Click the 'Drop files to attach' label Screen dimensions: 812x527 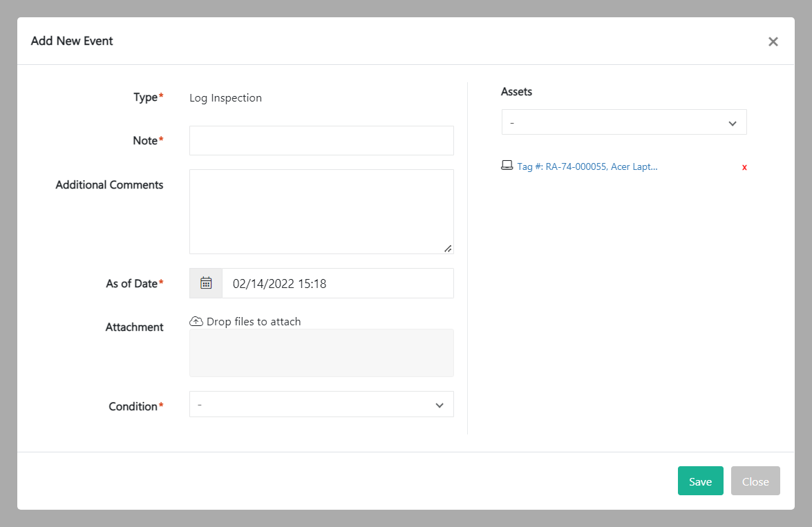(252, 320)
